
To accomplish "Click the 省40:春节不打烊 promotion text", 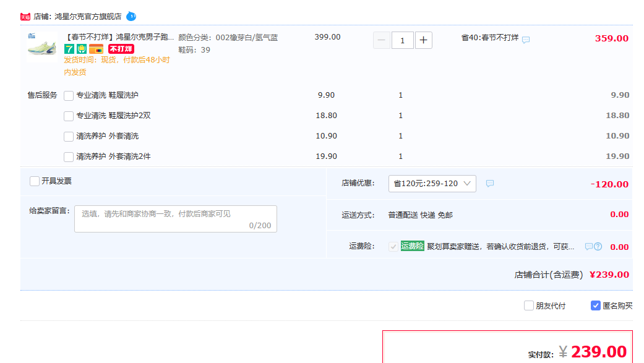I will (x=489, y=38).
